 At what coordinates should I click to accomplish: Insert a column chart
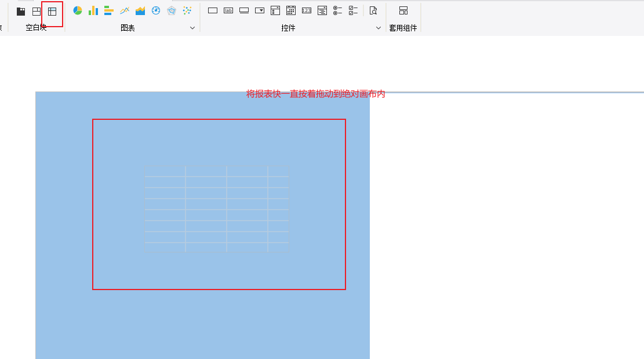93,10
